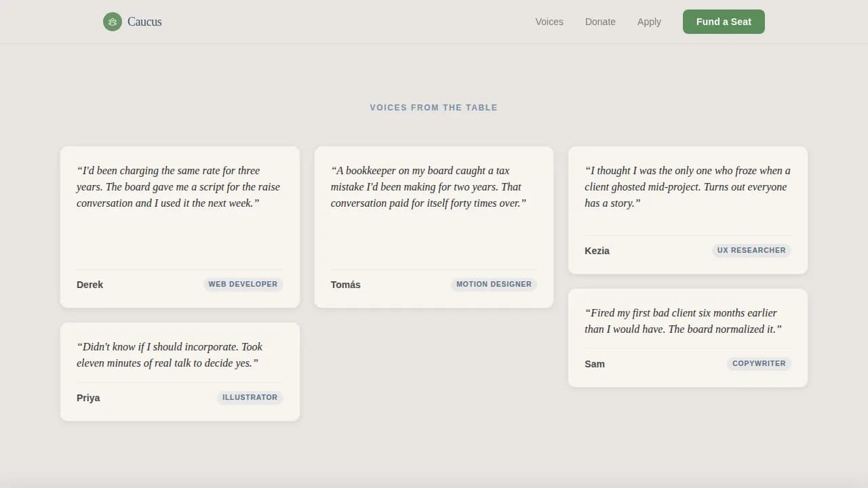Click the VOICES FROM THE TABLE heading
This screenshot has width=868, height=488.
[x=433, y=107]
